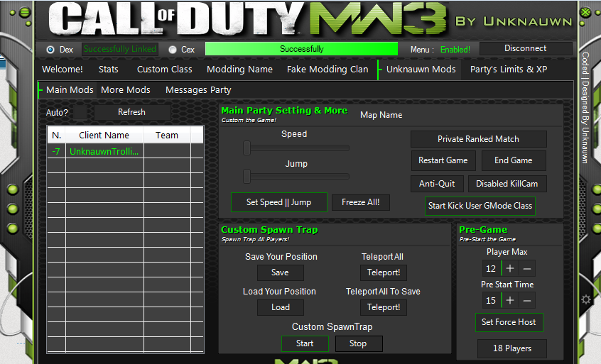Go to the Modding Name tab
This screenshot has width=601, height=364.
tap(239, 70)
